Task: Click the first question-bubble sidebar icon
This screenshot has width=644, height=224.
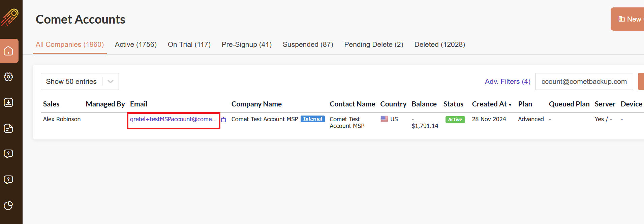Action: click(8, 154)
